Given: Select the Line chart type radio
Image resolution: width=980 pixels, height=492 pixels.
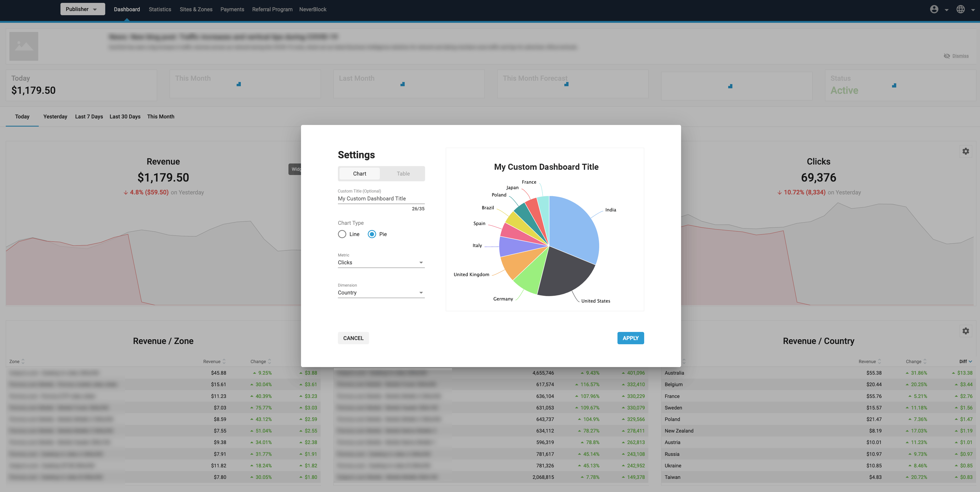Looking at the screenshot, I should pyautogui.click(x=342, y=234).
